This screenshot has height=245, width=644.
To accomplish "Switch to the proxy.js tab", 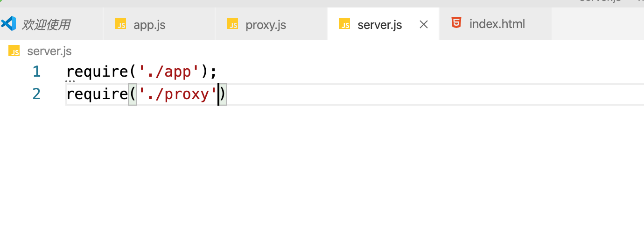I will pos(266,24).
